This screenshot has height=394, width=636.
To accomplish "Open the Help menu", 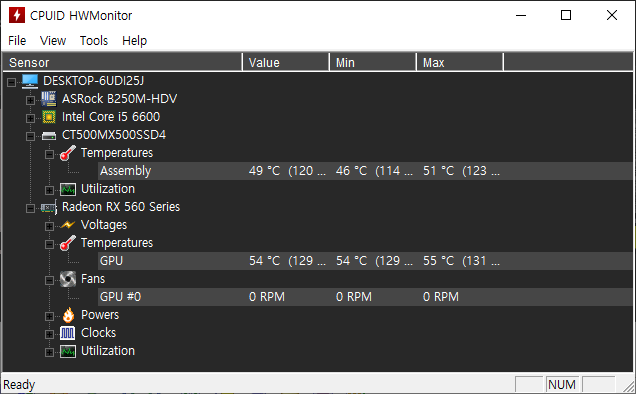I will click(134, 41).
